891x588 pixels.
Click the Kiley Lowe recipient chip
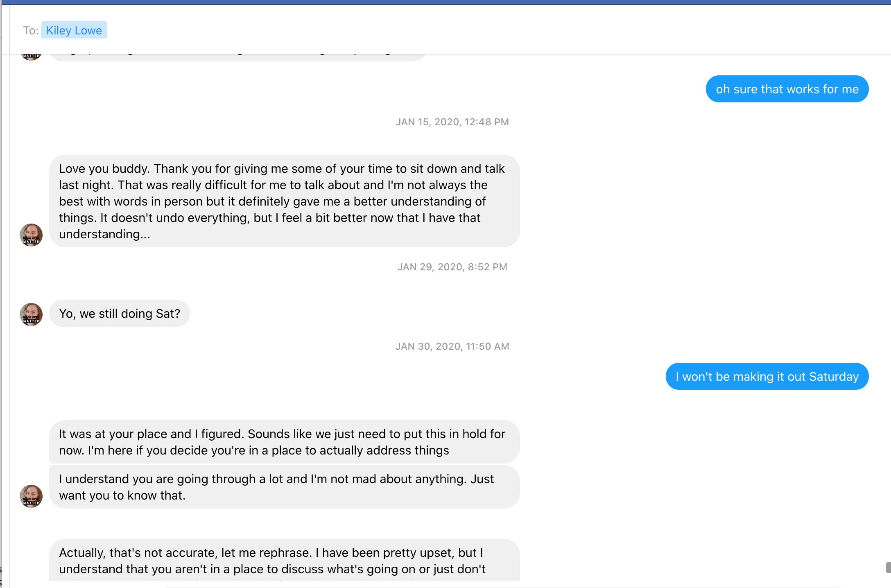(x=74, y=30)
